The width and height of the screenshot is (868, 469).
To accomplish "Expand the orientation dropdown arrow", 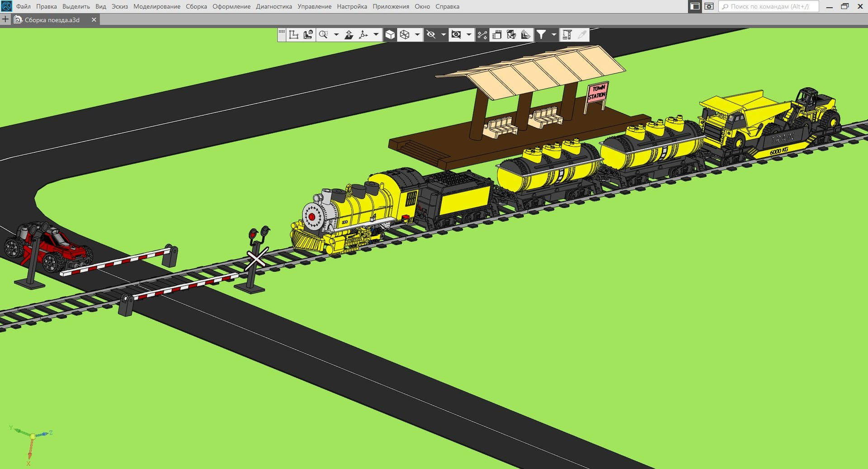I will (376, 35).
